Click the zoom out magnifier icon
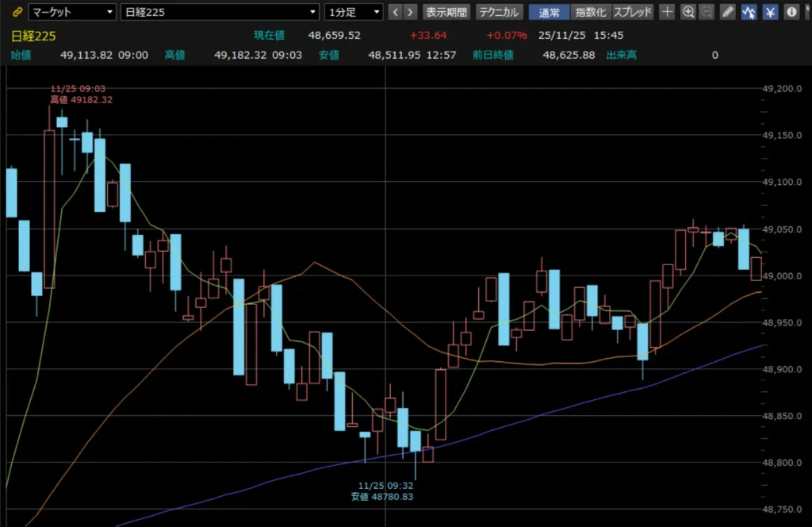The image size is (812, 527). 707,12
